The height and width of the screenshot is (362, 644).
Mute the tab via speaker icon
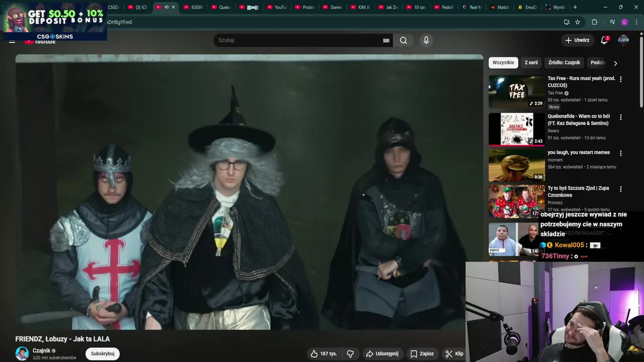(x=167, y=7)
